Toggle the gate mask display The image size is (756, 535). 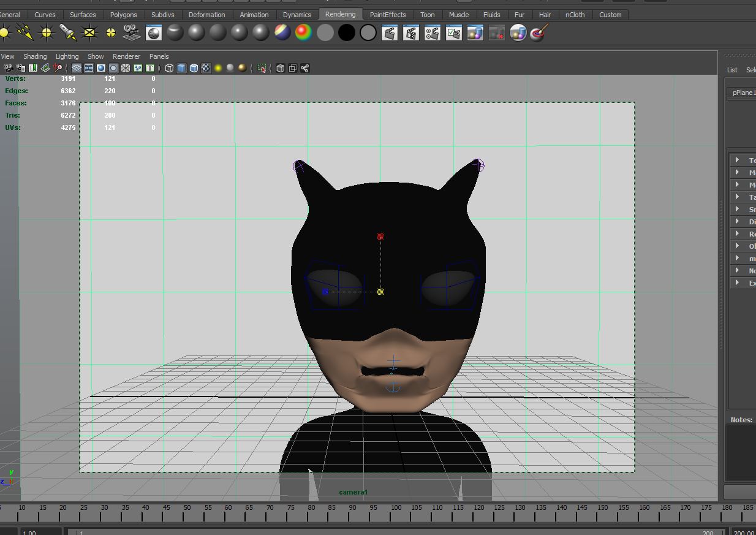(113, 68)
